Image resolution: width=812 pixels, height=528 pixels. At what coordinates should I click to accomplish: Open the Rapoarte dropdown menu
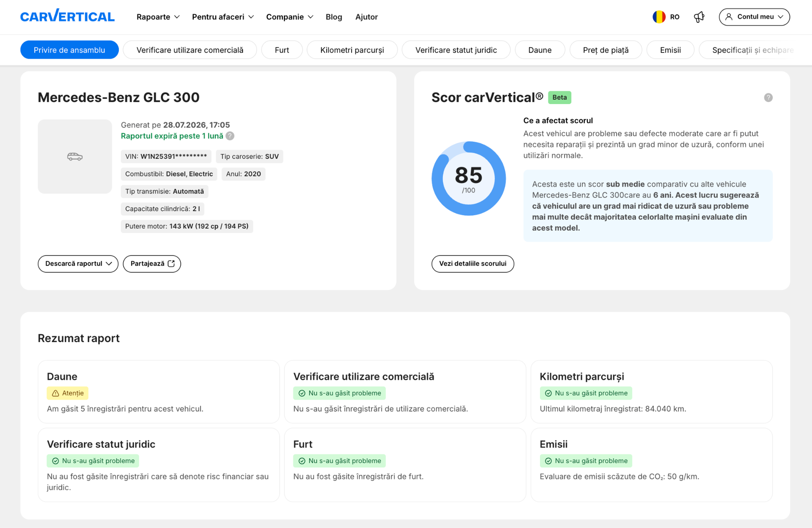click(x=158, y=17)
